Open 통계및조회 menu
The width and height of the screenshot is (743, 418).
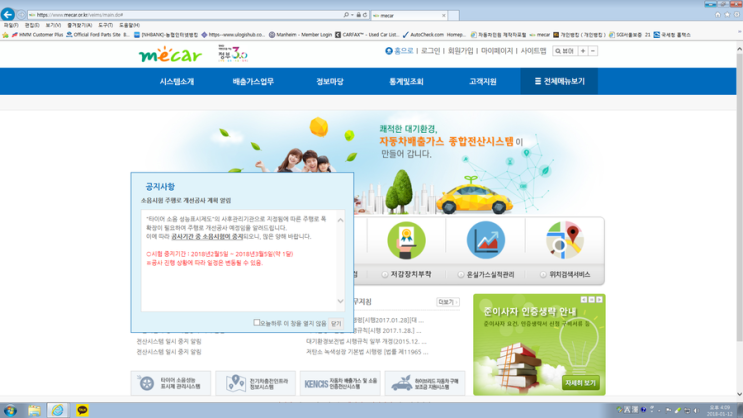pos(406,82)
